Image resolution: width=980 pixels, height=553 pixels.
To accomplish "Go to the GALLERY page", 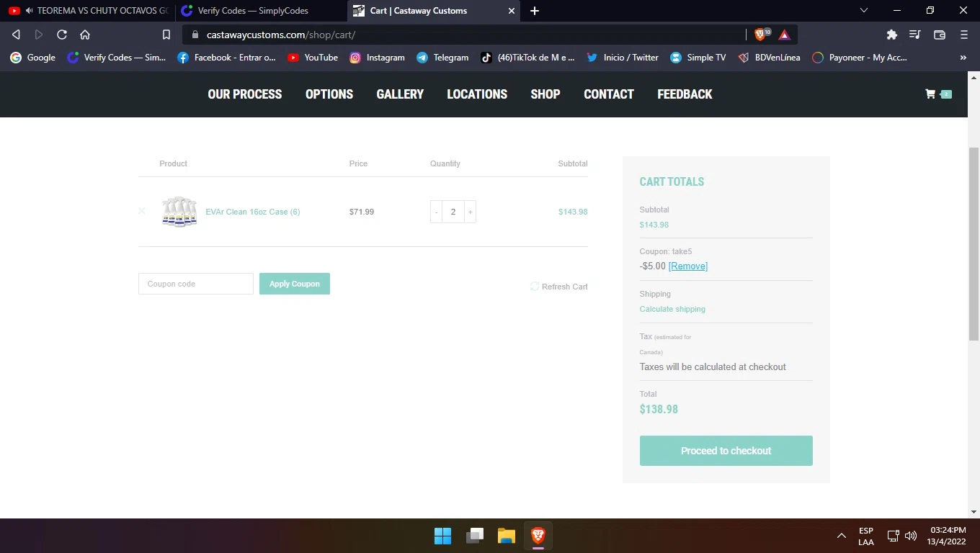I will coord(400,94).
